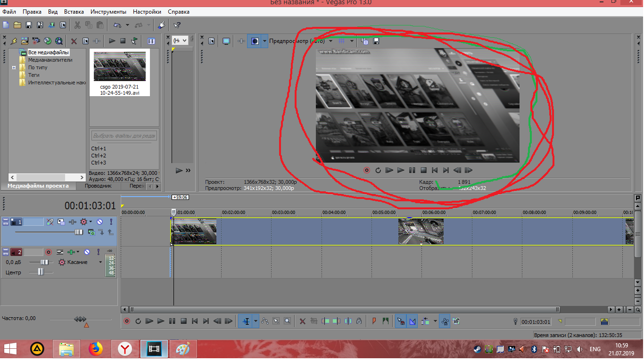Select the Zoom Edit magnifier tool

pos(288,321)
